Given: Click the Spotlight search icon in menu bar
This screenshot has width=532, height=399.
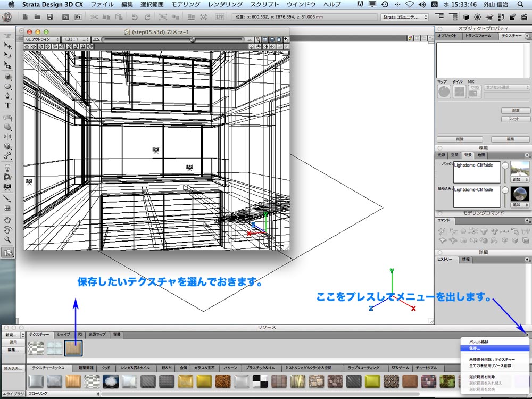Looking at the screenshot, I should point(520,4).
